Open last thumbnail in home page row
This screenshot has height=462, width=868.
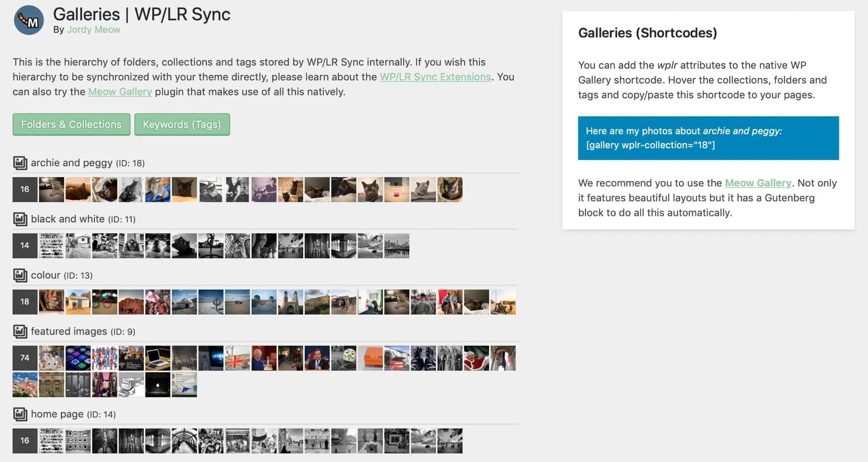(450, 441)
